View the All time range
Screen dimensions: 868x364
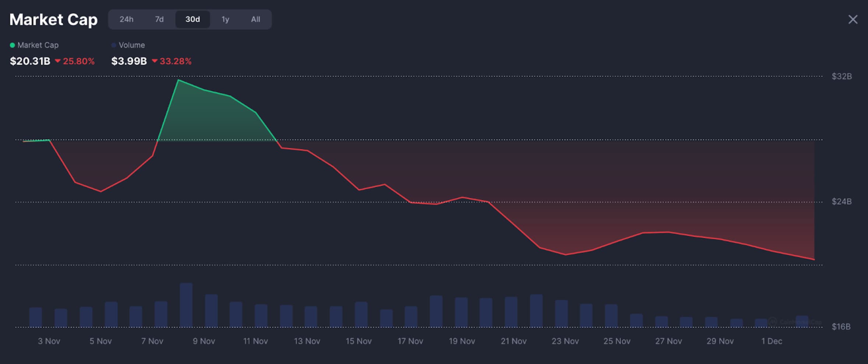[x=255, y=19]
